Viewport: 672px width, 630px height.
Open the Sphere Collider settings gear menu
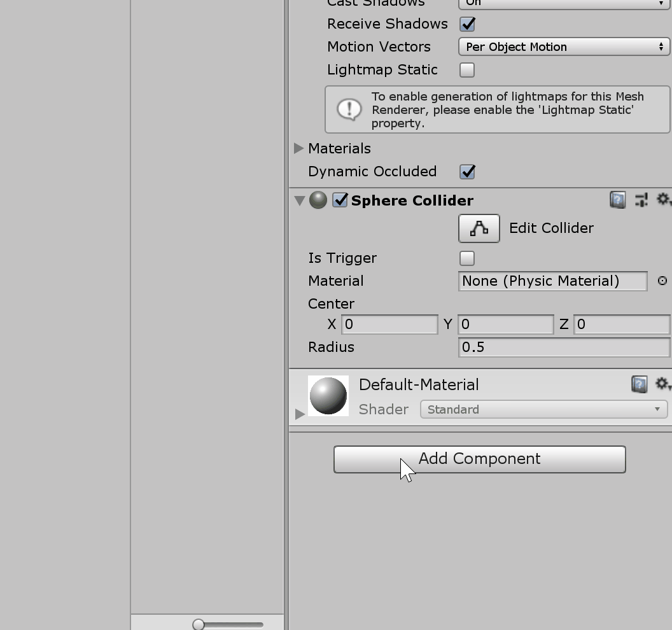click(664, 200)
